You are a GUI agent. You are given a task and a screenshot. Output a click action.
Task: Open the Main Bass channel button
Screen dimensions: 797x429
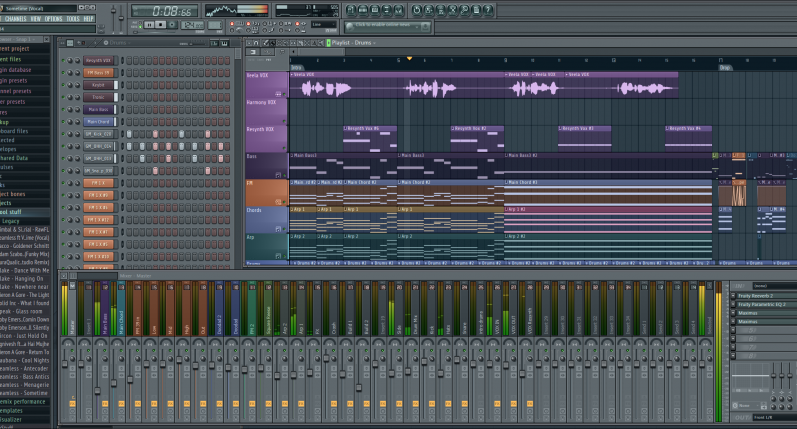point(98,109)
